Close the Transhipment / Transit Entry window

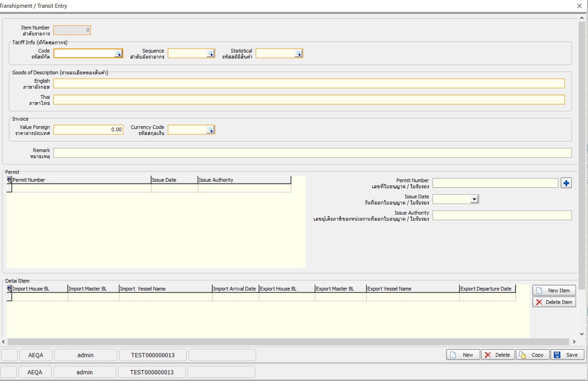coord(579,6)
